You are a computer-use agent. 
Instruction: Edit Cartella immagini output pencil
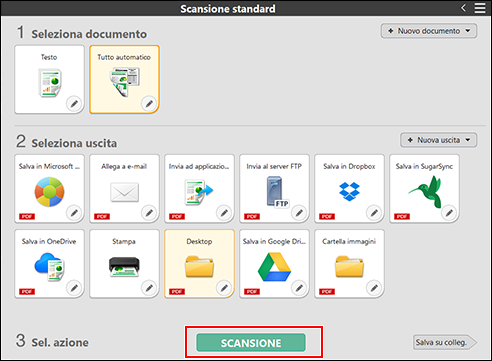(x=374, y=287)
